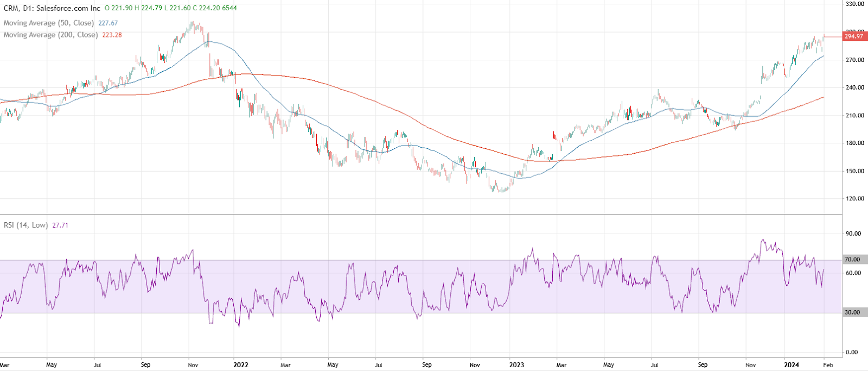Click the 30.00 RSI oversold level label
Viewport: 868px width, 371px height.
(853, 312)
